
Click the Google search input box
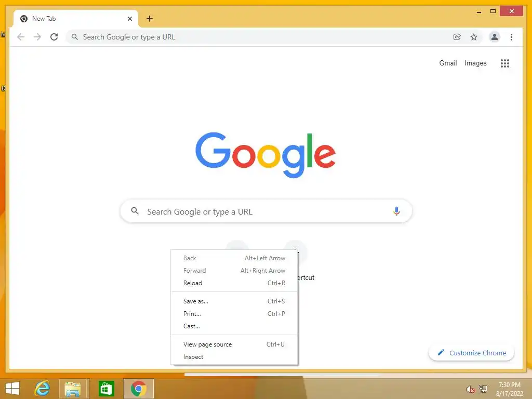(x=267, y=211)
